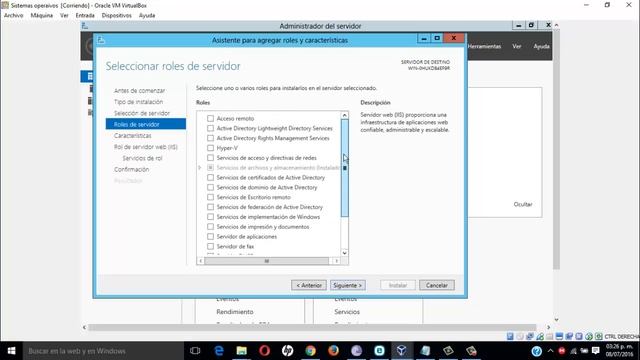Click the Siguiente button

tap(348, 285)
